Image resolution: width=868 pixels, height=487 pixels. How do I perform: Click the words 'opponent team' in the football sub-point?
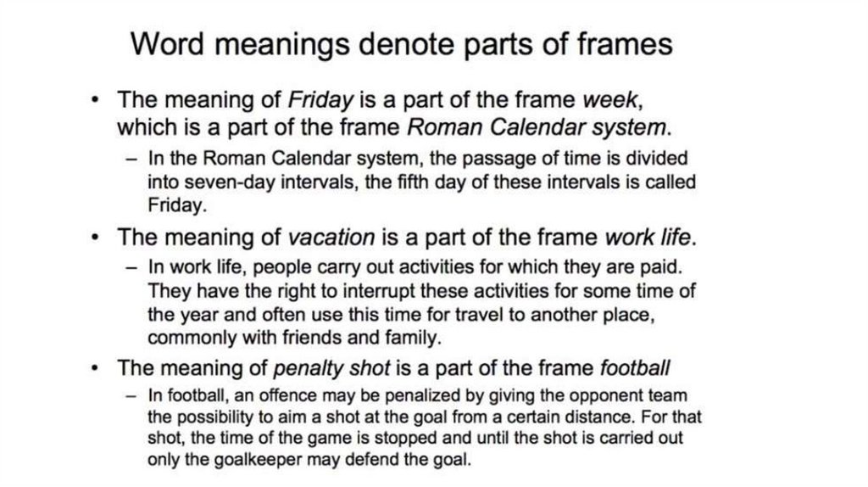(639, 395)
